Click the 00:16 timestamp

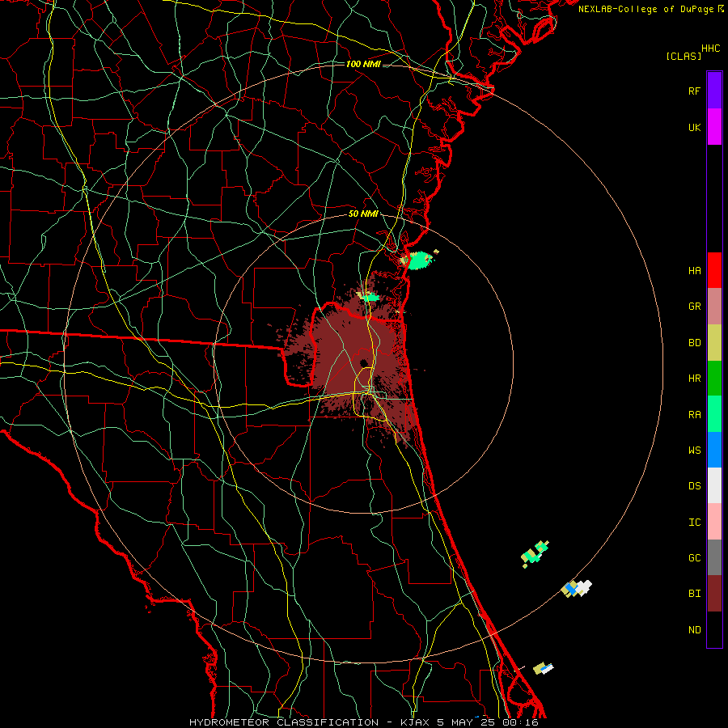click(x=520, y=722)
